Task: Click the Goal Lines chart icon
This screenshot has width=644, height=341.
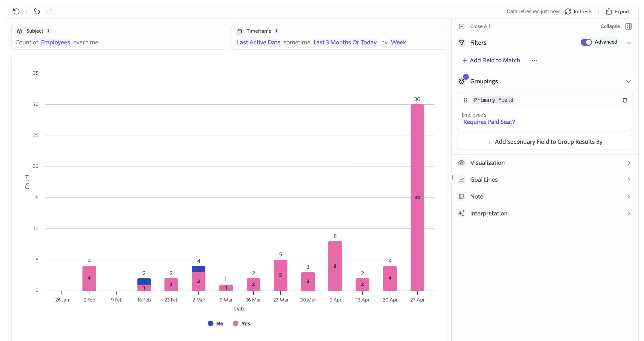Action: [x=461, y=180]
